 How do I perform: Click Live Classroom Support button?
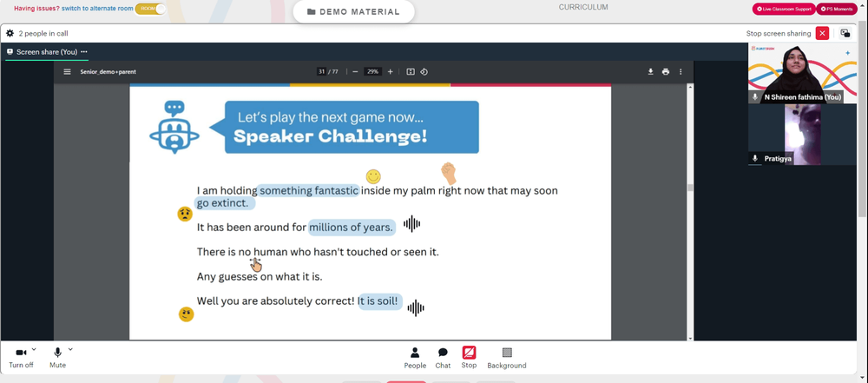783,9
